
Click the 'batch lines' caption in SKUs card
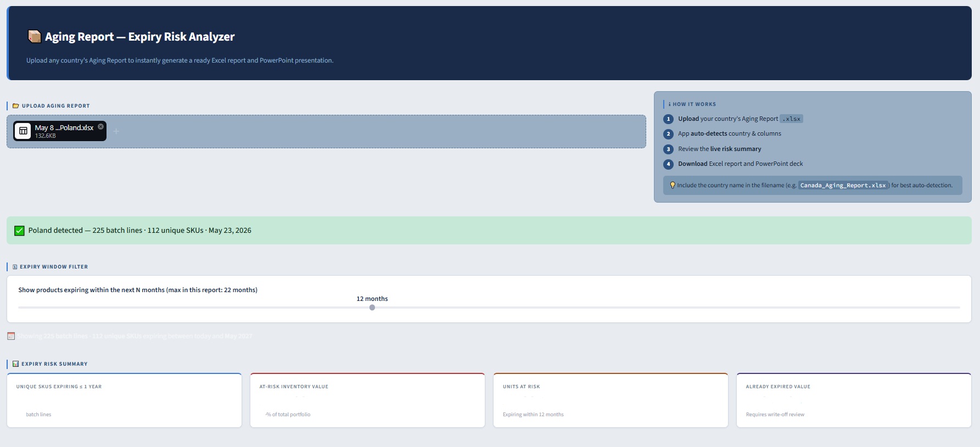point(38,415)
